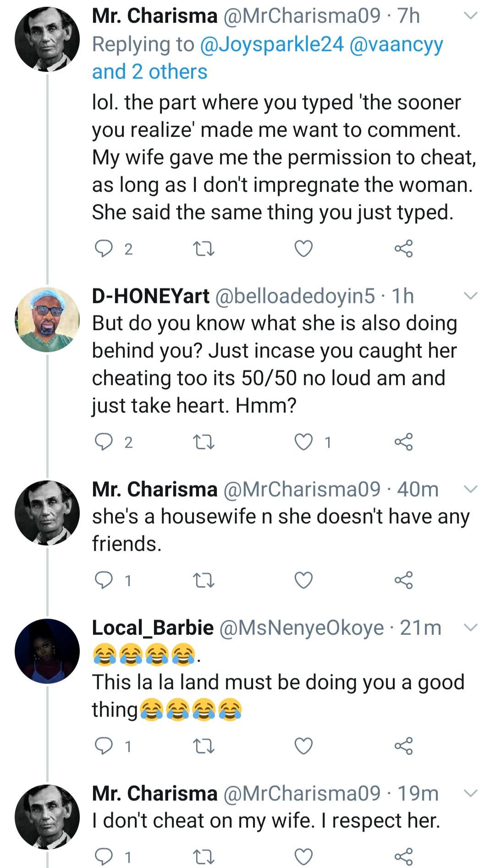Share D-HONEYart's tweet
This screenshot has width=495, height=868.
pyautogui.click(x=403, y=442)
